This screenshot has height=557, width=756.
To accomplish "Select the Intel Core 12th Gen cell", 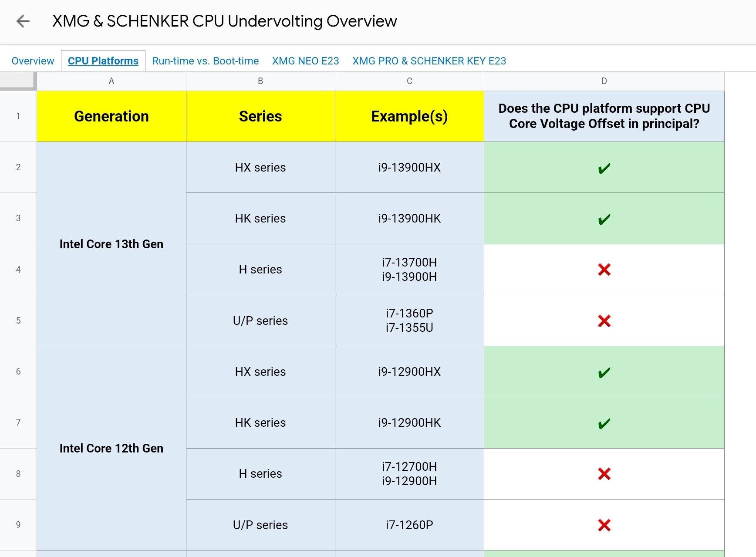I will pyautogui.click(x=111, y=448).
